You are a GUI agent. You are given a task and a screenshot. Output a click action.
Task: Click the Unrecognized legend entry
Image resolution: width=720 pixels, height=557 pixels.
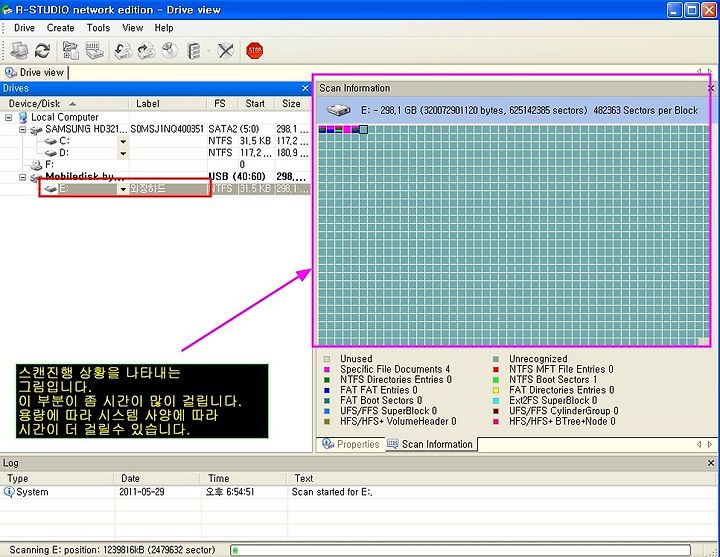click(x=530, y=359)
